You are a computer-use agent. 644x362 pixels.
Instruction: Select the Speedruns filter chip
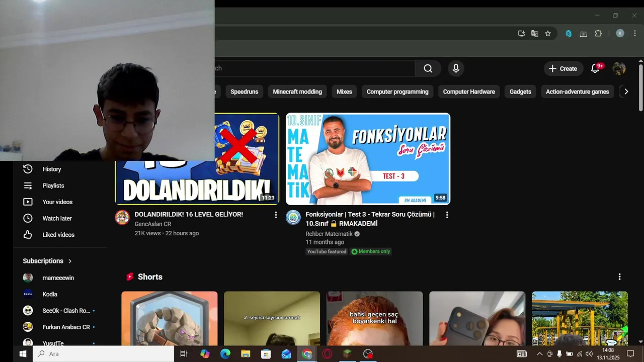[x=244, y=92]
